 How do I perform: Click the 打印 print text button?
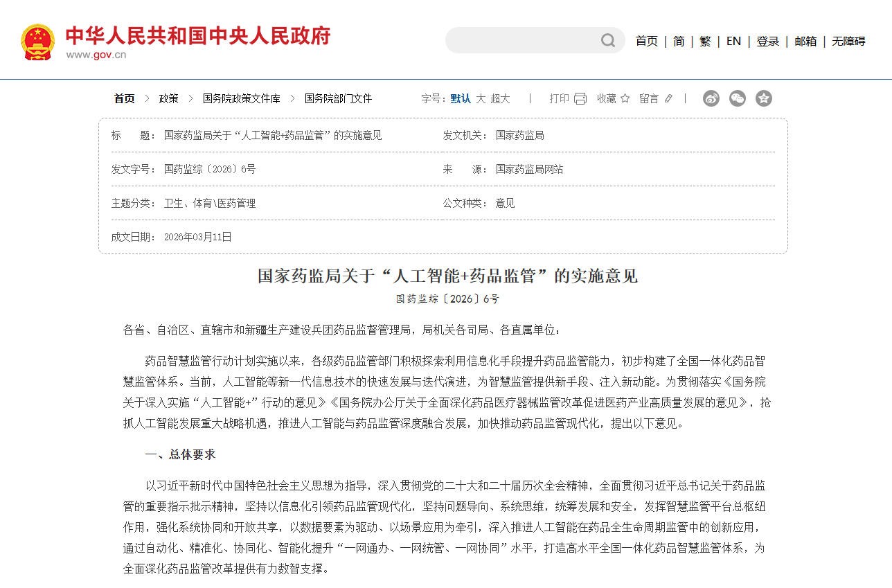point(559,98)
